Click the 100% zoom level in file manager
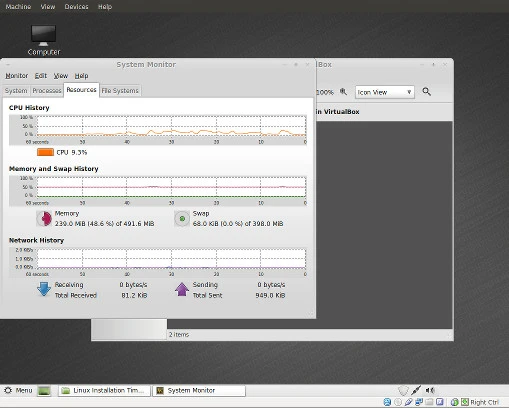 [x=325, y=92]
